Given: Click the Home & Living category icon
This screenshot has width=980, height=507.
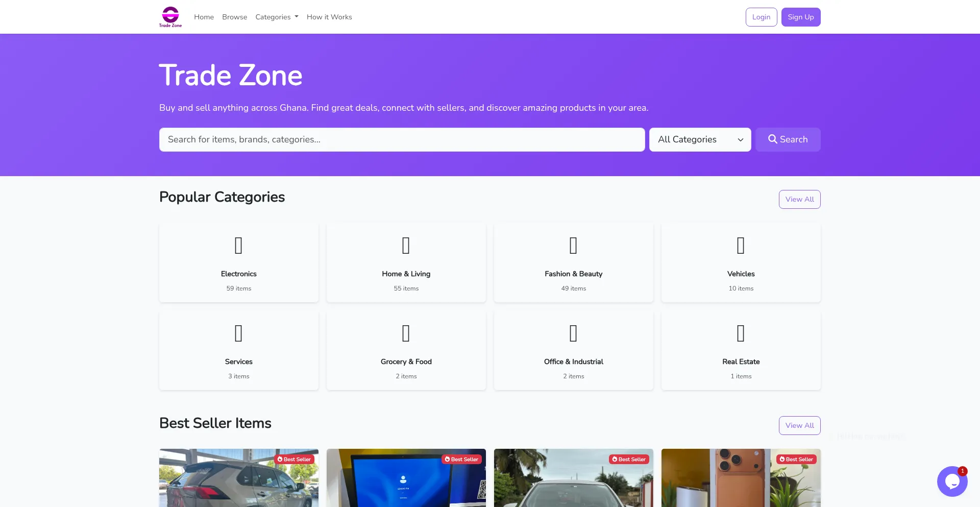Looking at the screenshot, I should click(406, 246).
